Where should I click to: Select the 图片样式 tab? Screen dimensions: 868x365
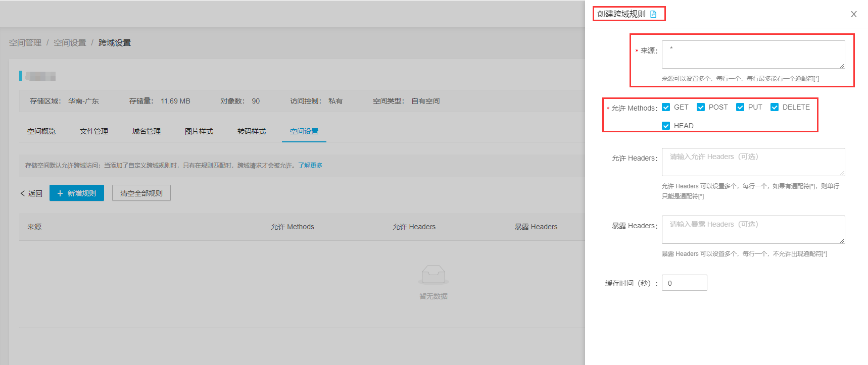click(199, 131)
